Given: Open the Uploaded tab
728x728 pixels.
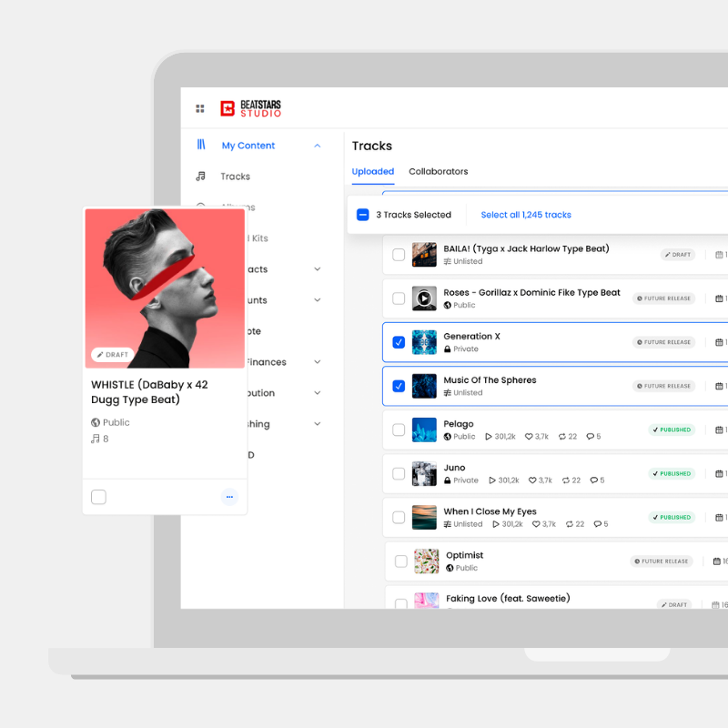Looking at the screenshot, I should pos(372,171).
